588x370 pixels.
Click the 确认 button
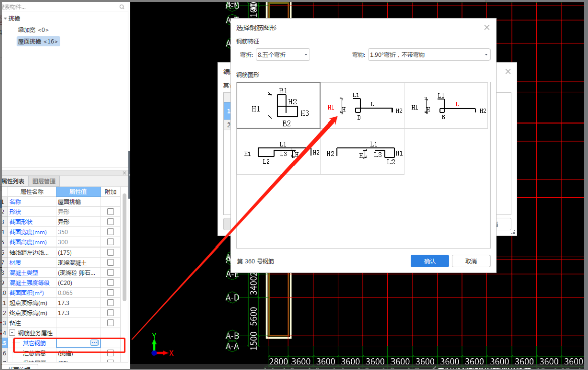click(x=430, y=261)
